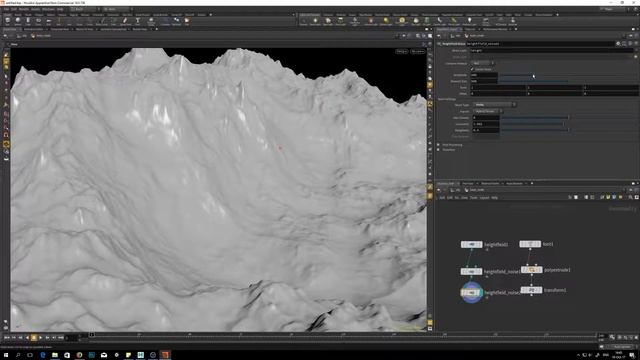The image size is (640, 360).
Task: Open the Combine Method dropdown
Action: (483, 63)
